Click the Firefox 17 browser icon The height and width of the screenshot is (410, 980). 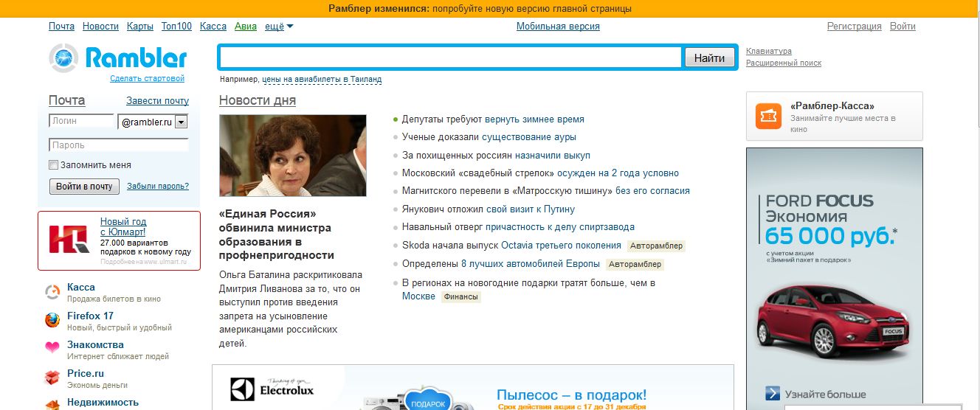(x=52, y=321)
